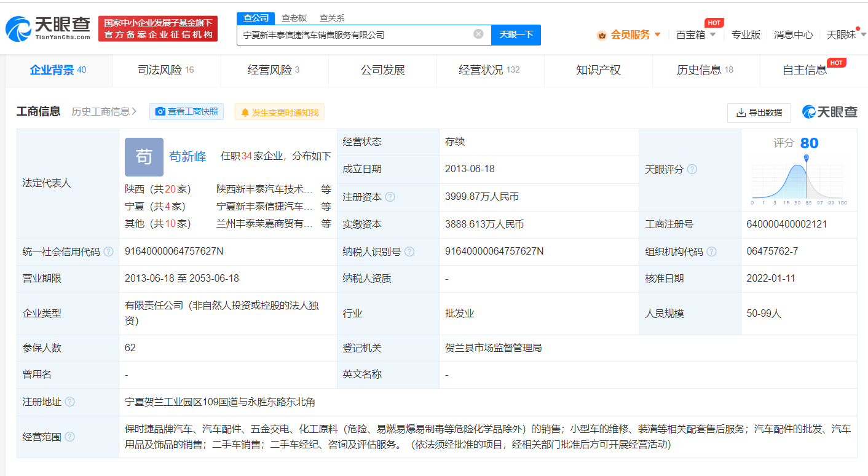868x476 pixels.
Task: Click the help icon next to 注册资本
Action: click(x=390, y=197)
